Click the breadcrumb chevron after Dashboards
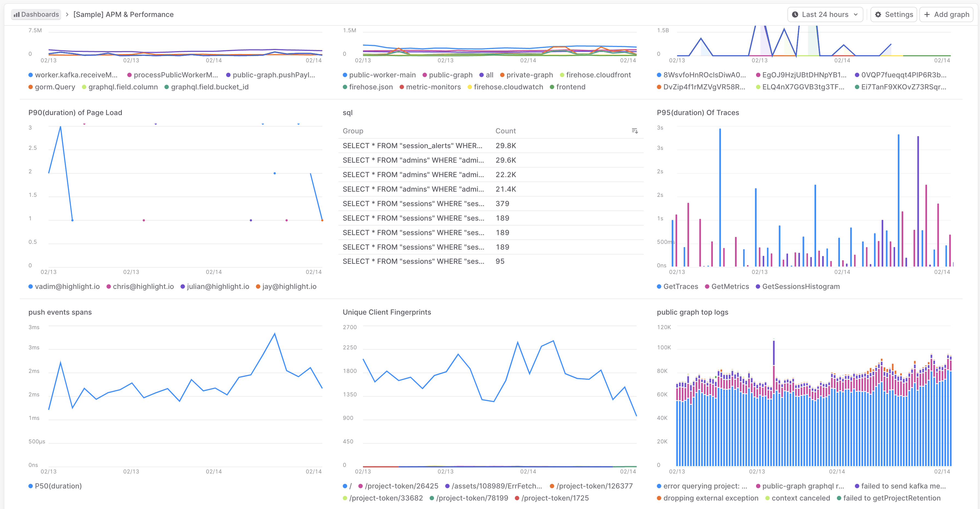 (x=67, y=14)
